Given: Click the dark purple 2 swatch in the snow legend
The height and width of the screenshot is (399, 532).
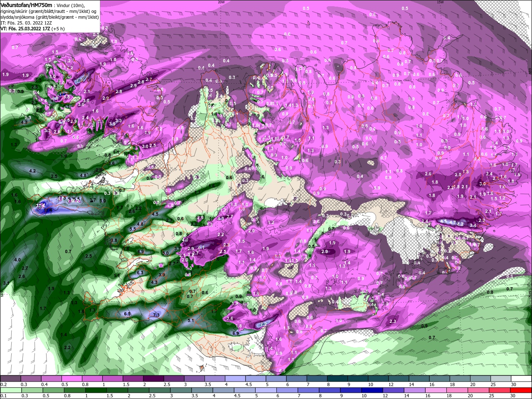Looking at the screenshot, I should 153,379.
